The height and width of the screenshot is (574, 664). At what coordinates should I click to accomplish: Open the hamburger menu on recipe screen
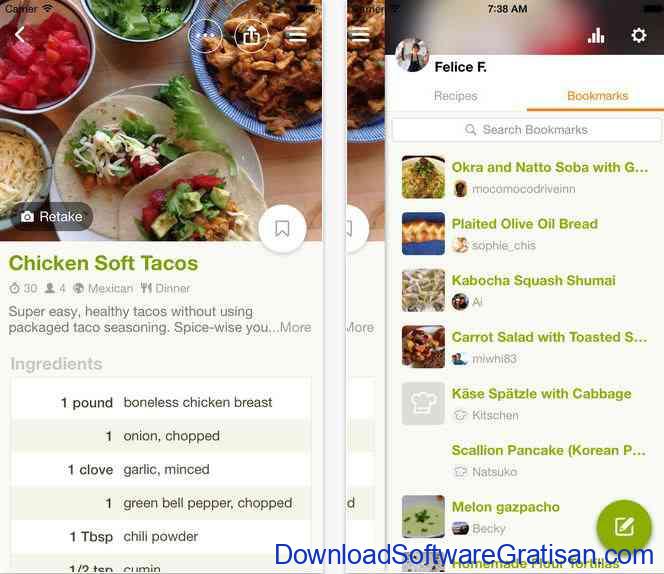pyautogui.click(x=296, y=36)
